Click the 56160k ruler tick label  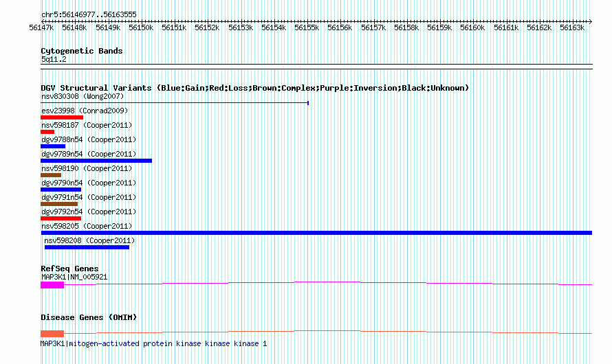[472, 28]
